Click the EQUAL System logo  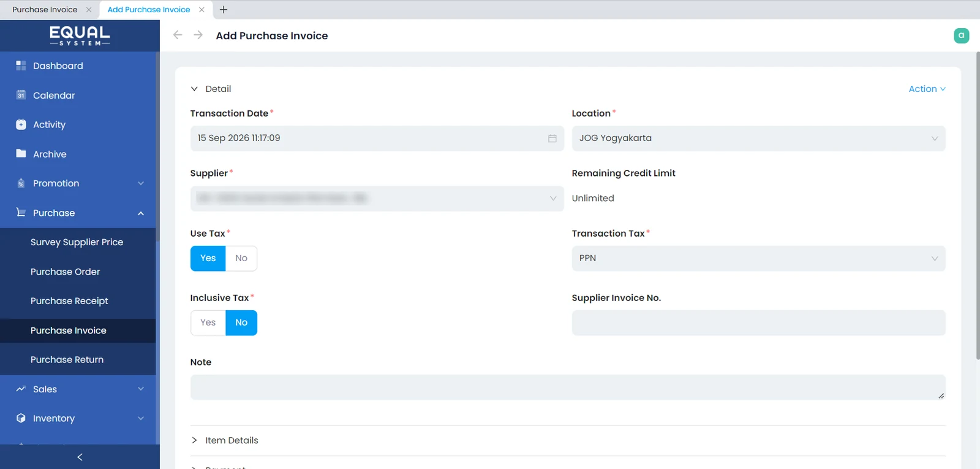tap(80, 36)
